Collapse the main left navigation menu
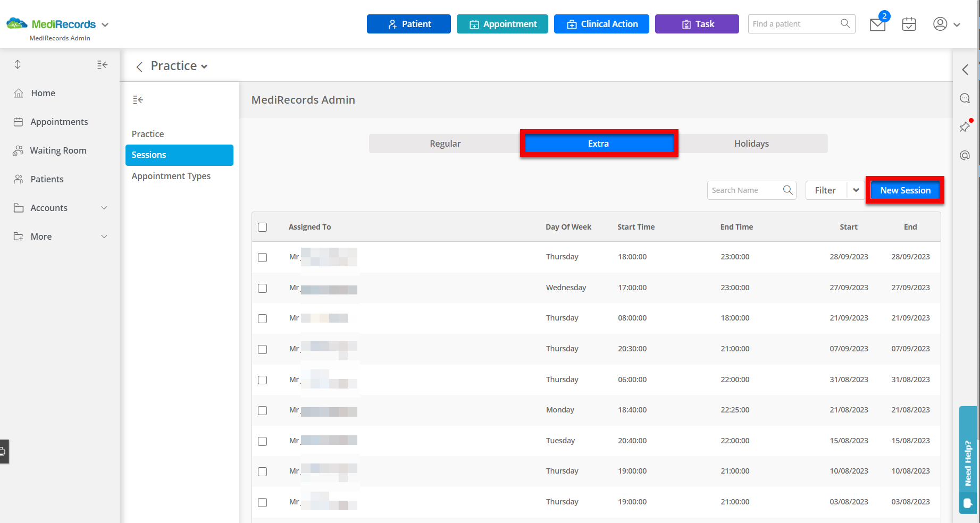Viewport: 980px width, 523px height. pyautogui.click(x=102, y=64)
